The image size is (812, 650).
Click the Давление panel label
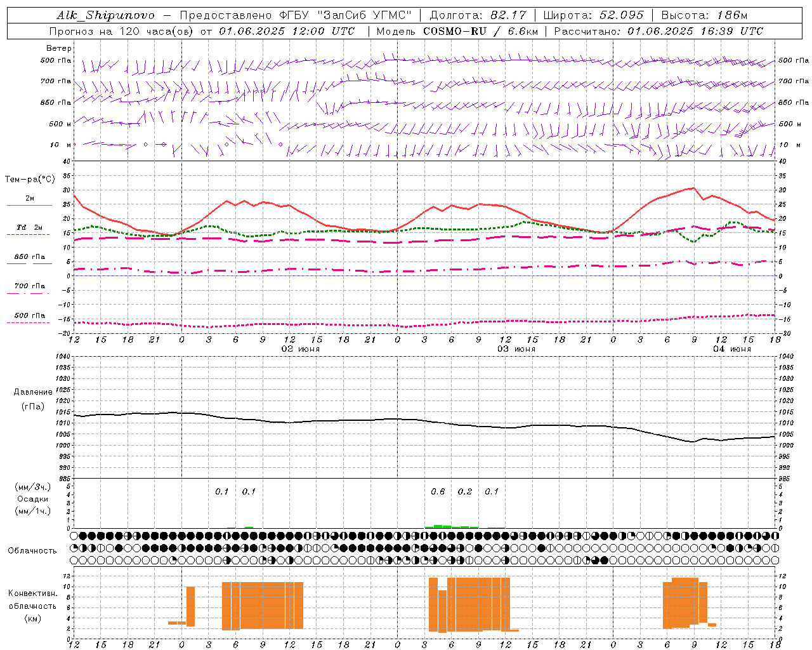coord(33,392)
